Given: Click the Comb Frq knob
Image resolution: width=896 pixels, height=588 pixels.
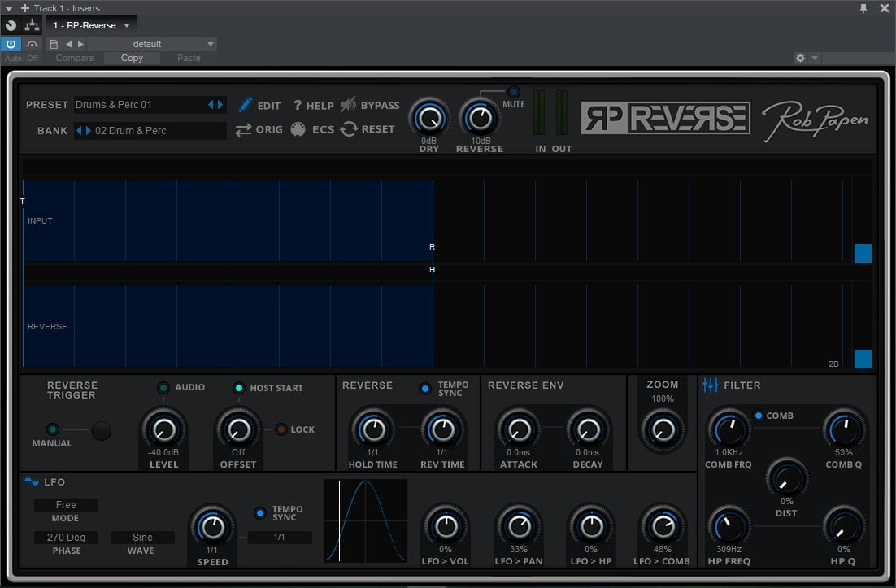Looking at the screenshot, I should pos(729,429).
